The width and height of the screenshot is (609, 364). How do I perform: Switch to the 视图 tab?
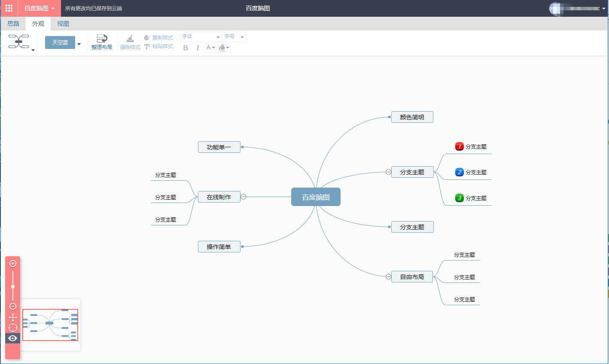point(63,24)
